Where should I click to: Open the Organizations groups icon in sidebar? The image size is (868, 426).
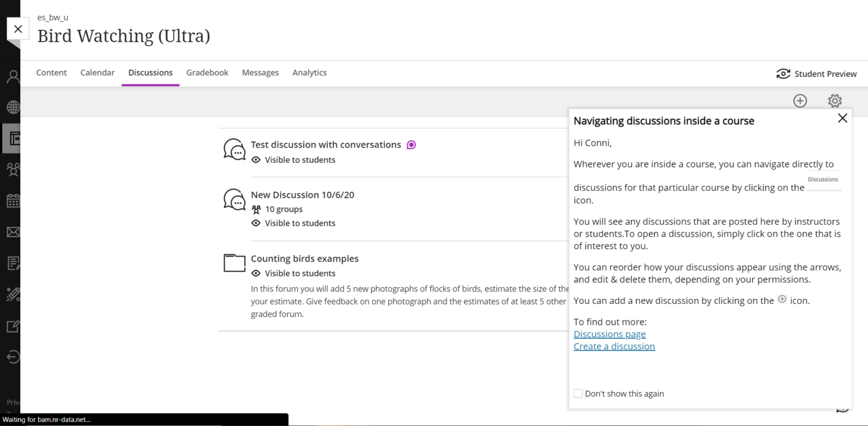(x=13, y=169)
